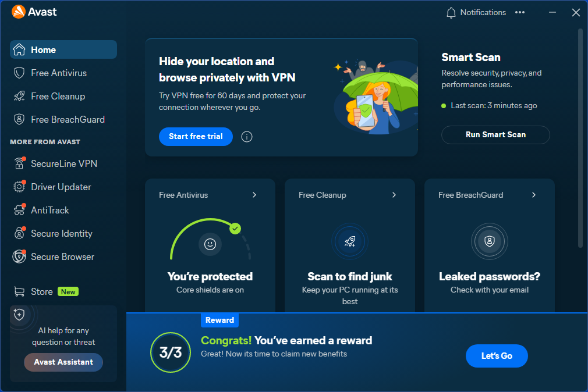588x392 pixels.
Task: Click the Free Cleanup rocket icon in sidebar
Action: click(x=19, y=96)
